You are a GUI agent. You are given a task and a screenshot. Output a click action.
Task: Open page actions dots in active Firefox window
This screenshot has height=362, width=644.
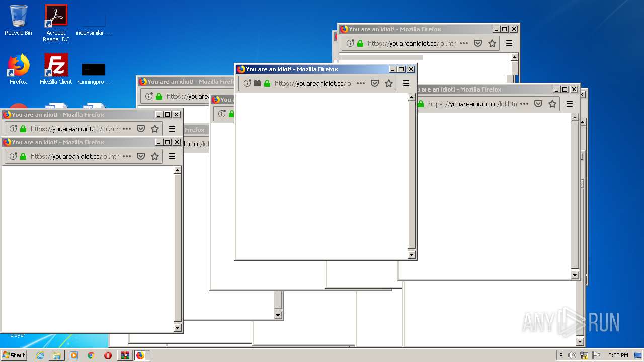pos(361,83)
